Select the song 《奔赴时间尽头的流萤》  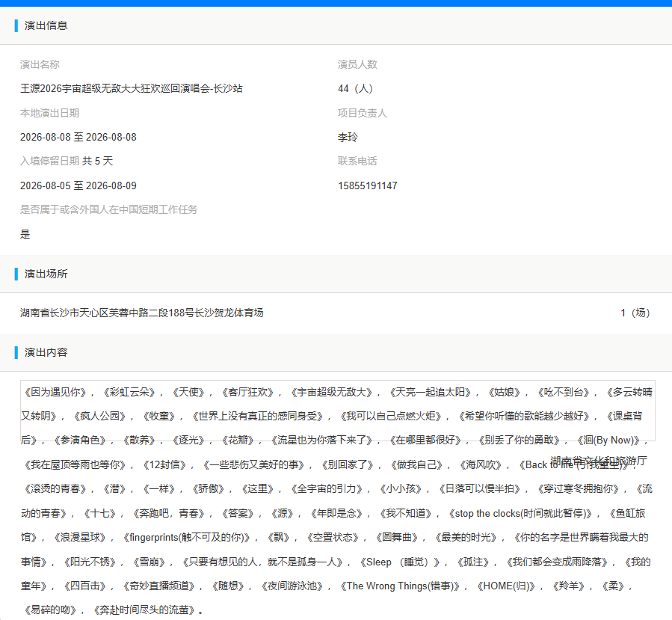(145, 610)
